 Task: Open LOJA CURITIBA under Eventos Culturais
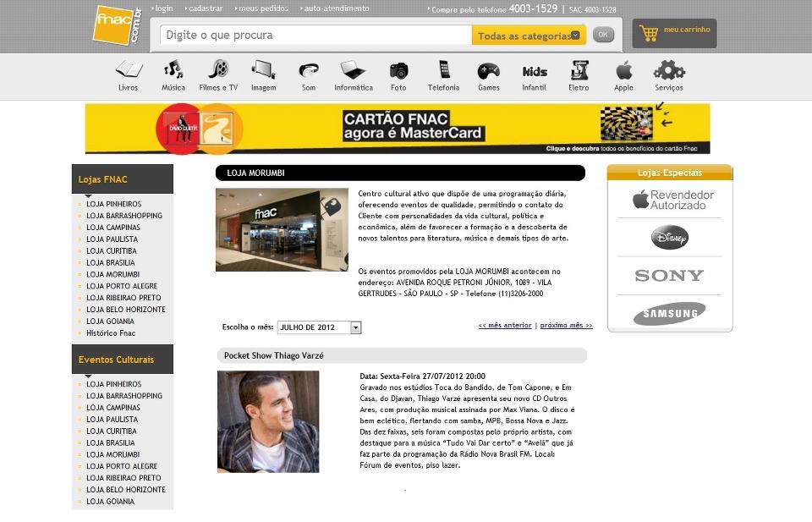tap(112, 431)
